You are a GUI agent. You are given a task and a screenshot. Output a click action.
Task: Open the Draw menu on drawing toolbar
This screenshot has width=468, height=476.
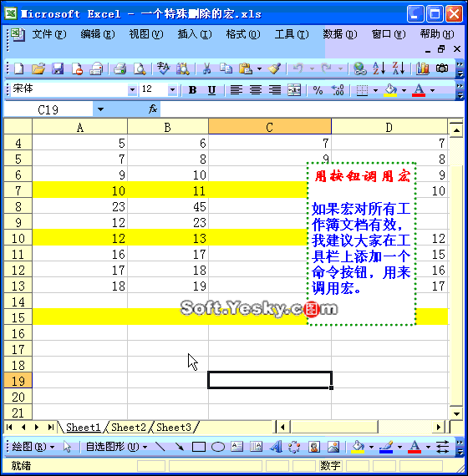[33, 447]
